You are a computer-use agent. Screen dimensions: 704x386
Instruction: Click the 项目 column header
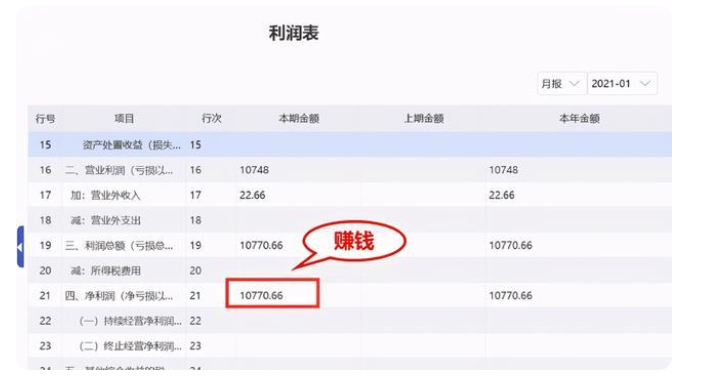[x=124, y=118]
